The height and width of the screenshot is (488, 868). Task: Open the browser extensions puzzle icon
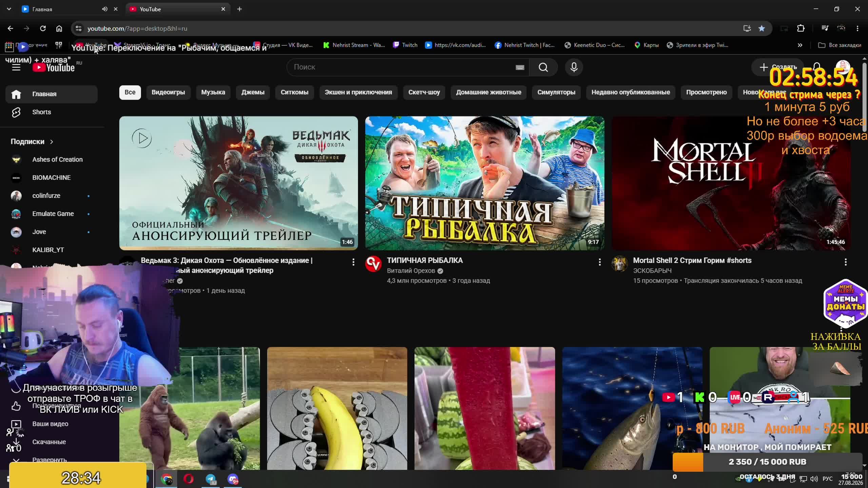tap(801, 28)
